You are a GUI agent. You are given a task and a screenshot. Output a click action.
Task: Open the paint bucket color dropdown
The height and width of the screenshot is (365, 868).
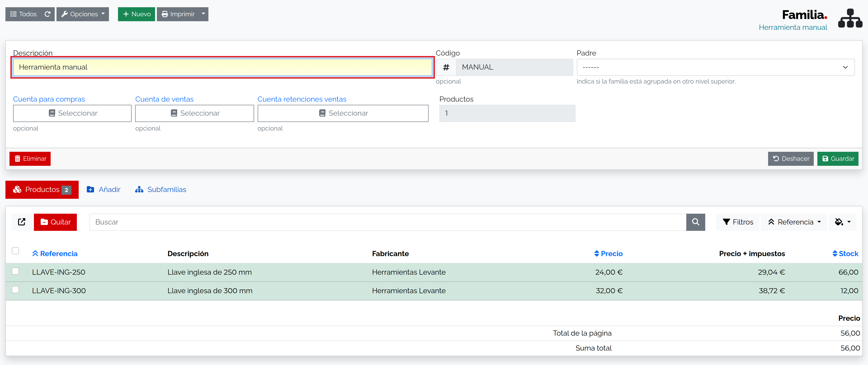click(843, 222)
